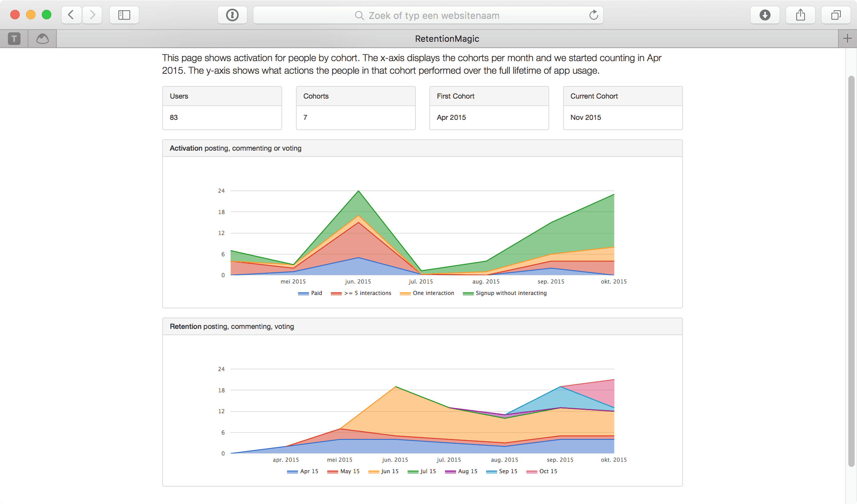
Task: Open a new tab with plus button
Action: tap(847, 39)
